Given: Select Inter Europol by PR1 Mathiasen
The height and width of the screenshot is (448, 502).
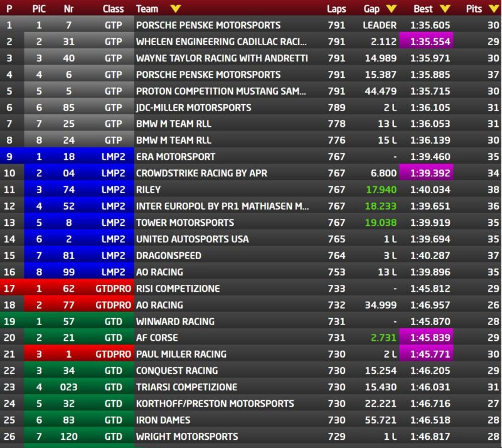Looking at the screenshot, I should [222, 206].
